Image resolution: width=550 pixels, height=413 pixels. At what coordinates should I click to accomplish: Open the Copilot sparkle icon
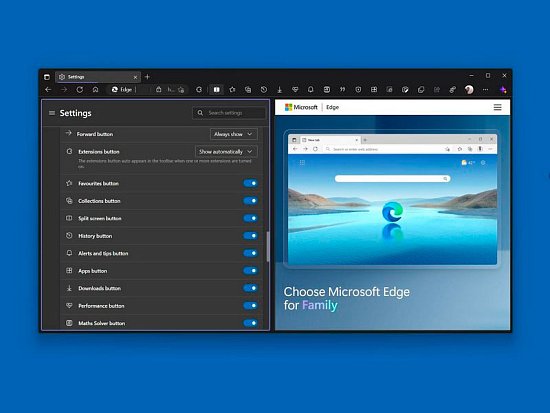click(x=503, y=90)
